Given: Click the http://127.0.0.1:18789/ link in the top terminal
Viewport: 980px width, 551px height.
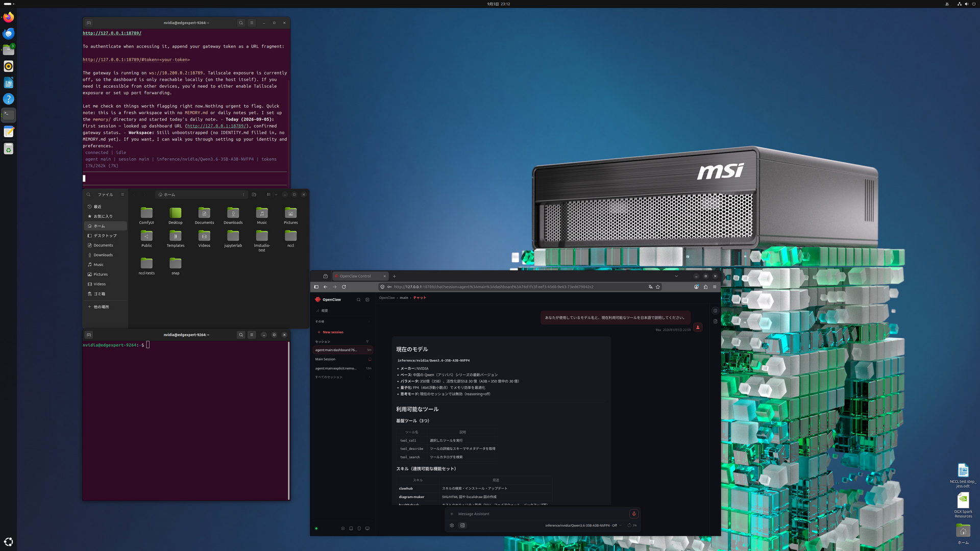Looking at the screenshot, I should tap(112, 33).
